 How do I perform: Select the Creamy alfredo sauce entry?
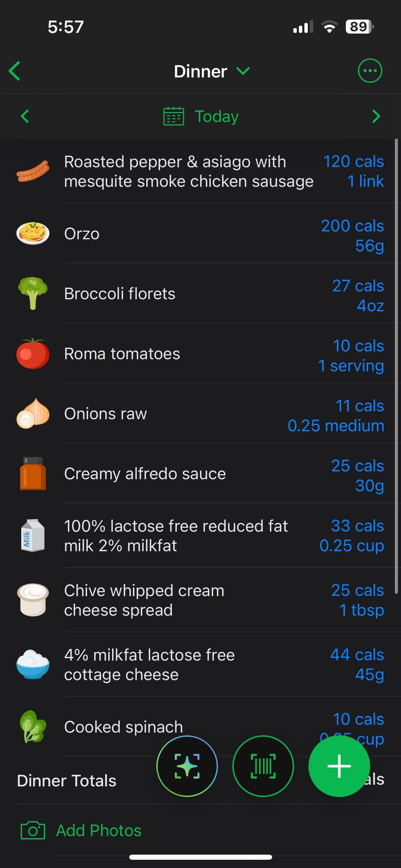[145, 474]
